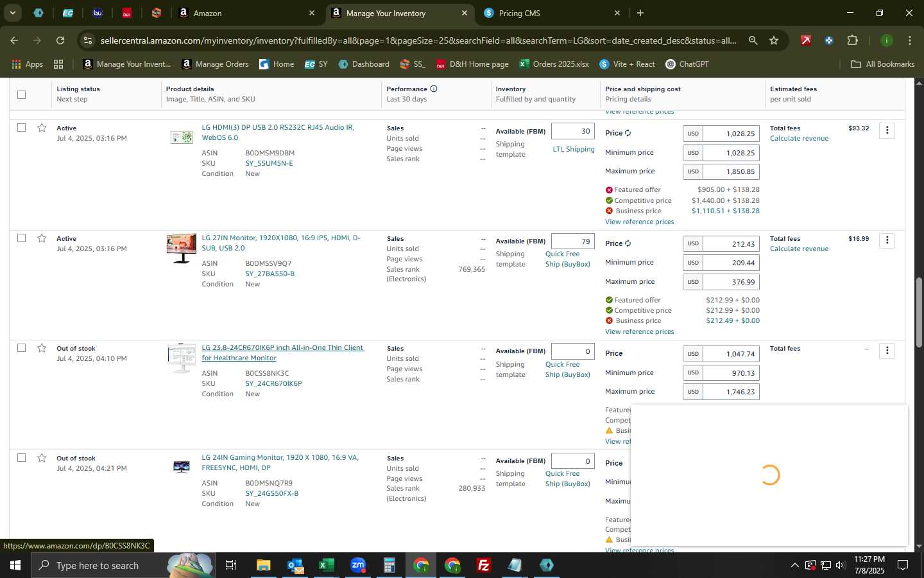Open Chrome tab search dropdown arrow
Viewport: 924px width, 578px height.
12,13
